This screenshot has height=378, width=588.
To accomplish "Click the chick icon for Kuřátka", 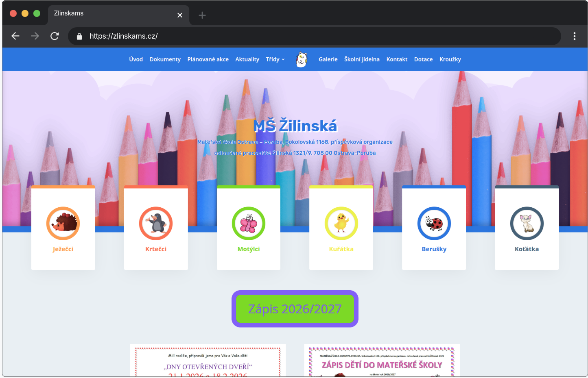I will 341,224.
